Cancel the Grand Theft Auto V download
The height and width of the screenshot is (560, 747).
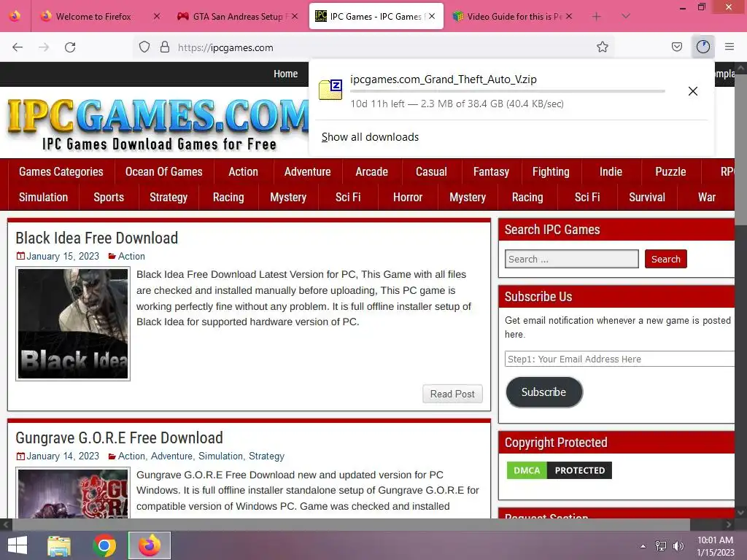[x=693, y=91]
